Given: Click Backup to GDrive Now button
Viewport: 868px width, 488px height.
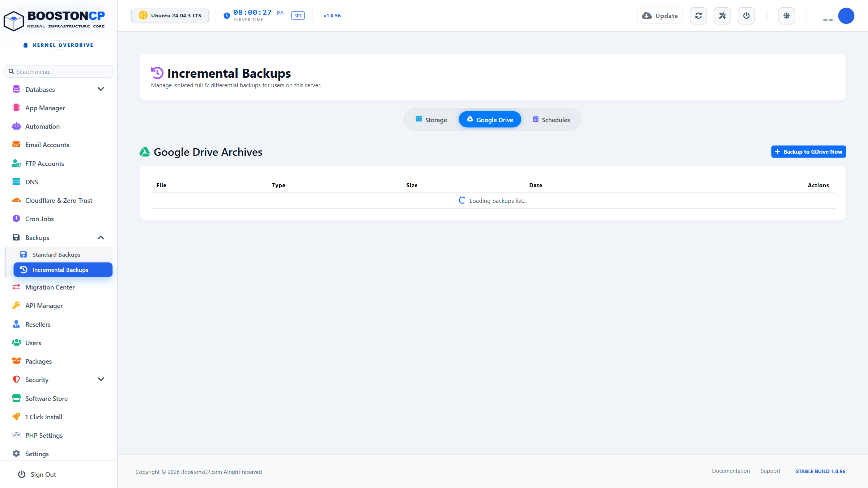Looking at the screenshot, I should tap(808, 152).
